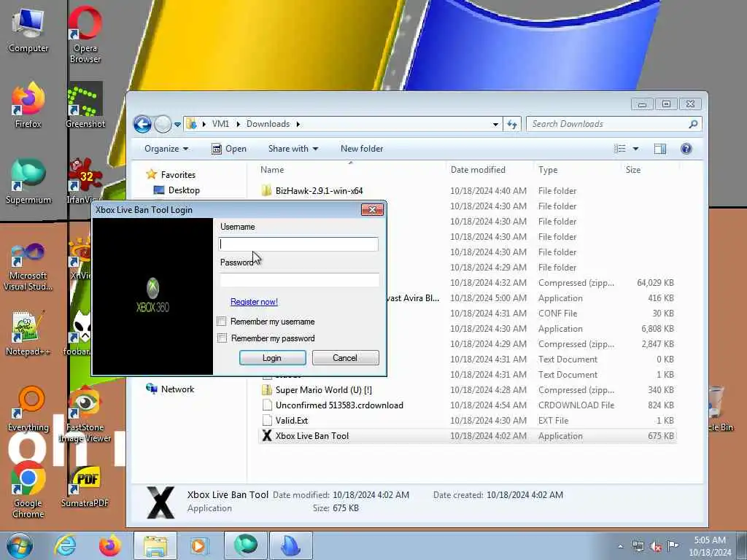Screen dimensions: 747x560
Task: Toggle the Explorer preview pane button
Action: 659,149
